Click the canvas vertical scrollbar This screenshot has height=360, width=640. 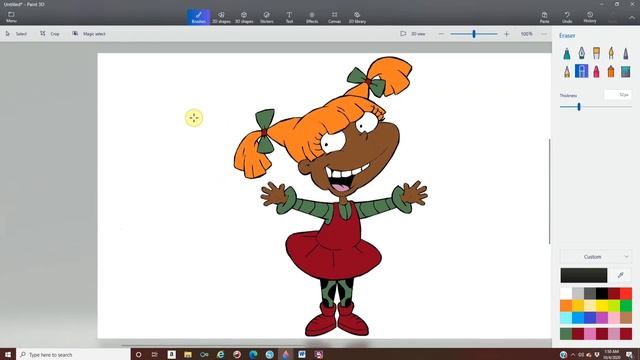[x=549, y=191]
